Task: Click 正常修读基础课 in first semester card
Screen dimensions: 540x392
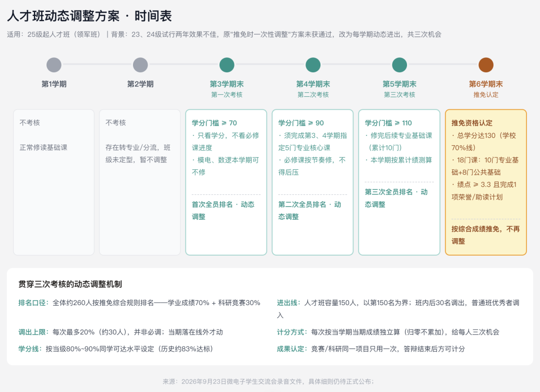Action: coord(43,147)
